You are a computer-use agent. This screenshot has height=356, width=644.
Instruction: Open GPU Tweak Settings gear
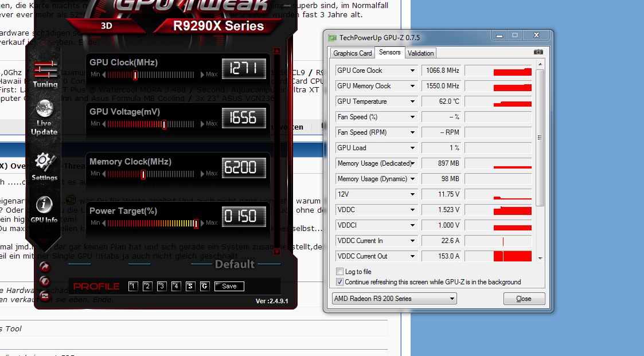click(x=44, y=167)
